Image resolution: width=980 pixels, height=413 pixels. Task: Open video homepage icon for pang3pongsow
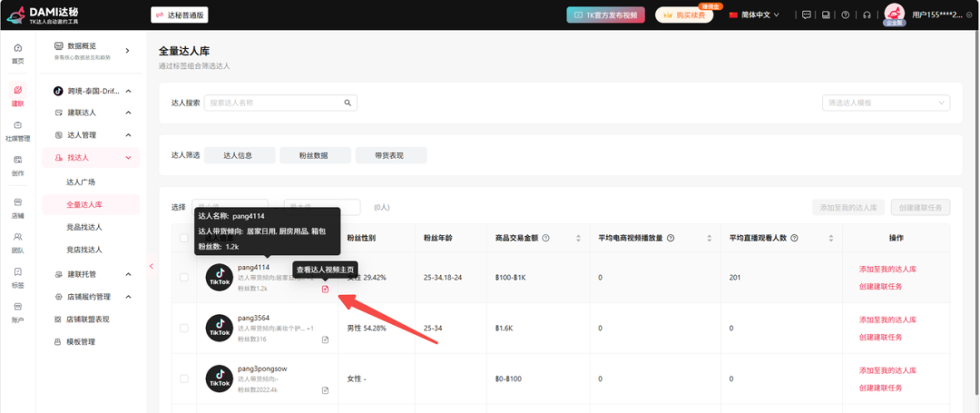pyautogui.click(x=325, y=390)
